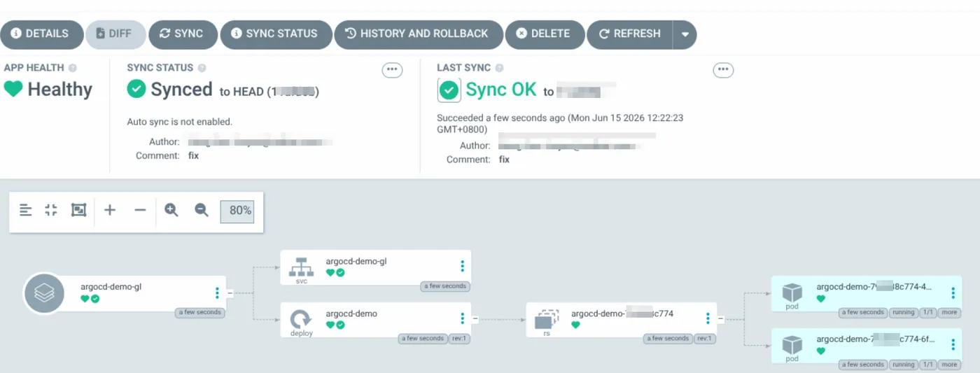This screenshot has width=980, height=373.
Task: Click the first pod cube icon
Action: [x=792, y=293]
